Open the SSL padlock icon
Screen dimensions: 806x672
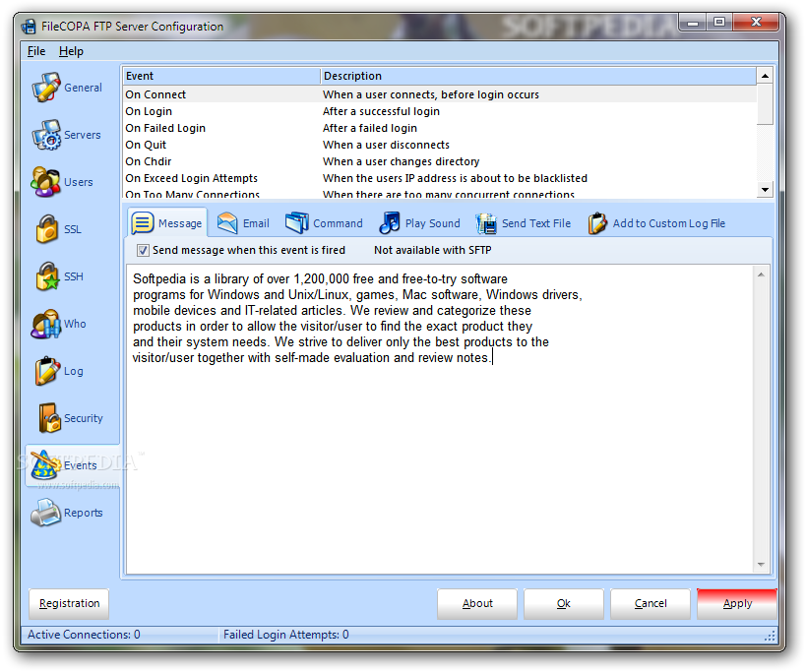[47, 229]
